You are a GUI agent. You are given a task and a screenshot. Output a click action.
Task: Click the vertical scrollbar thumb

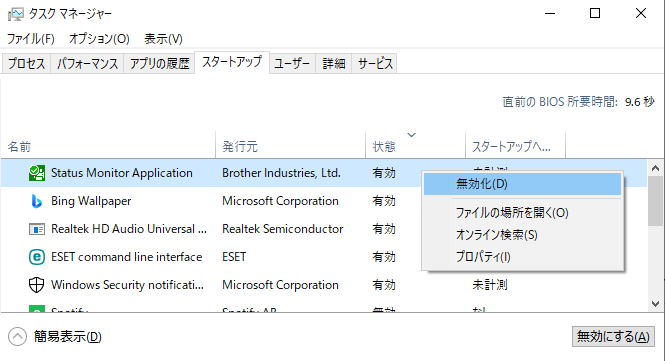click(x=656, y=201)
